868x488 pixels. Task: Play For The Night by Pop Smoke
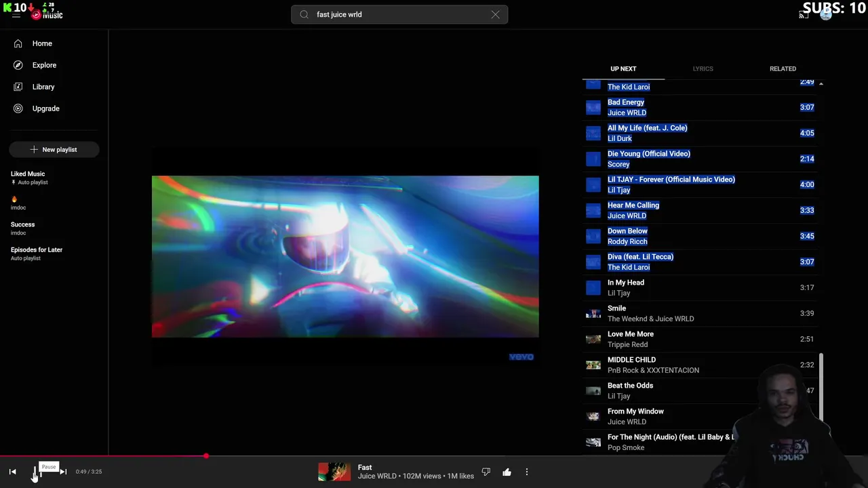[701, 442]
